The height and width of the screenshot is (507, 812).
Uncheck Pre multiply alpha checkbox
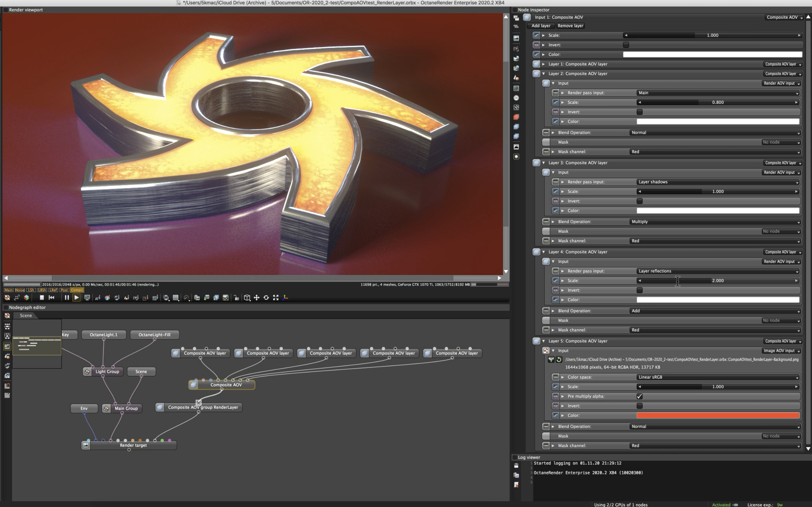coord(639,396)
